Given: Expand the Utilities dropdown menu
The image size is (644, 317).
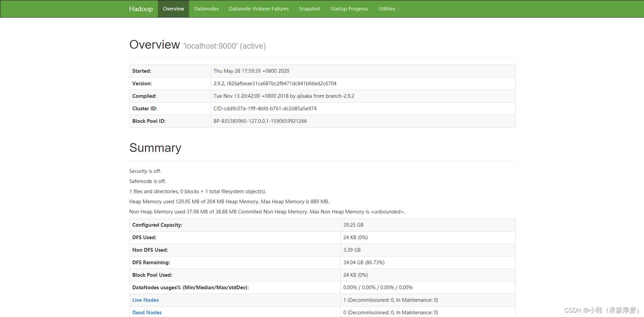Looking at the screenshot, I should pos(389,9).
